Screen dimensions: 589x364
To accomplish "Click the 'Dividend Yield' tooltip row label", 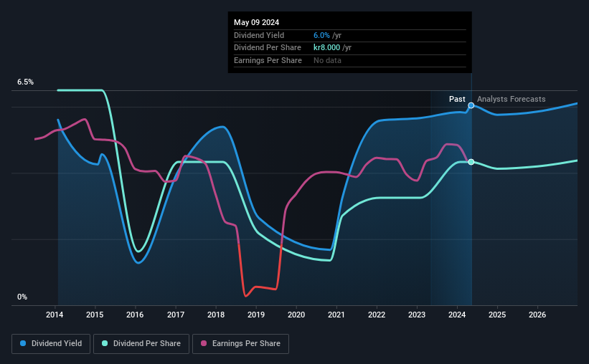I will click(x=259, y=35).
